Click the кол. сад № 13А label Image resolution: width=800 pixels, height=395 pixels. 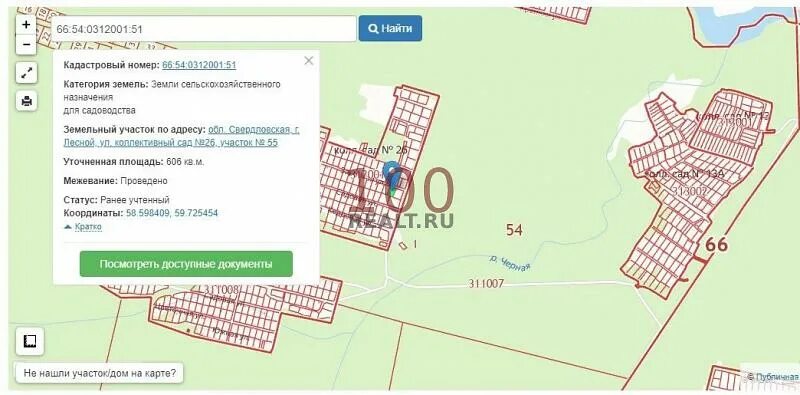pos(685,174)
